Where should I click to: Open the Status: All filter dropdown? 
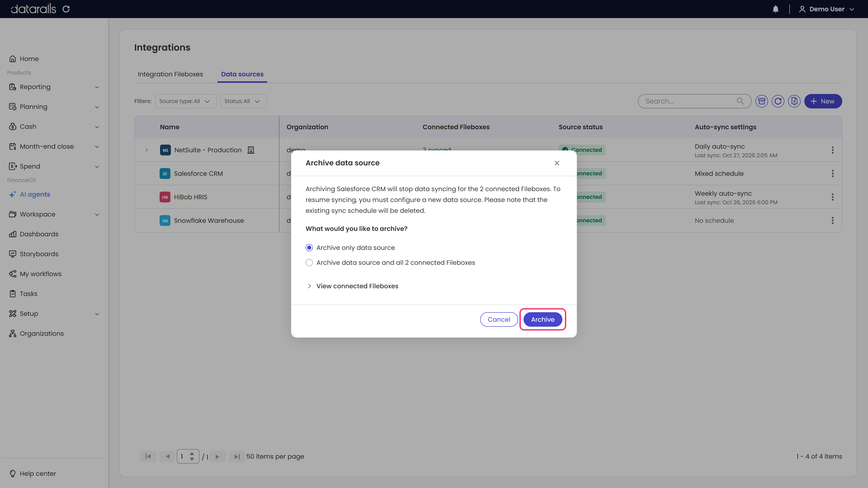pos(243,101)
